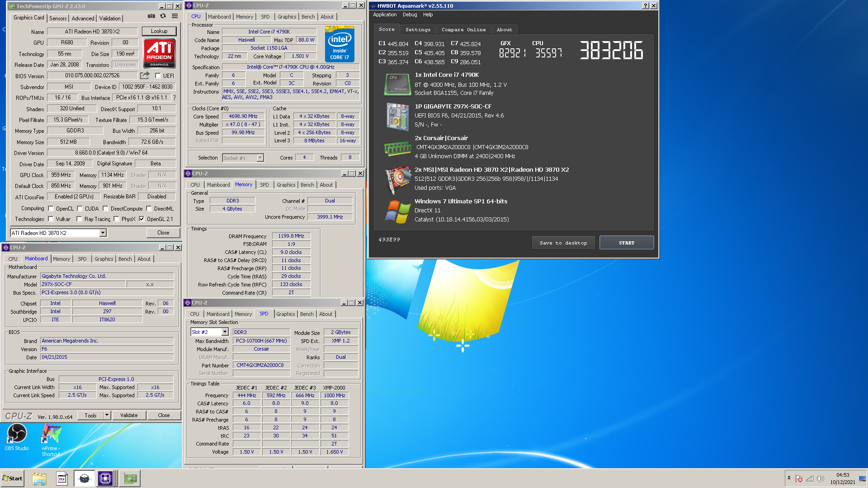Click the document file taskbar icon
This screenshot has height=488, width=868.
62,479
